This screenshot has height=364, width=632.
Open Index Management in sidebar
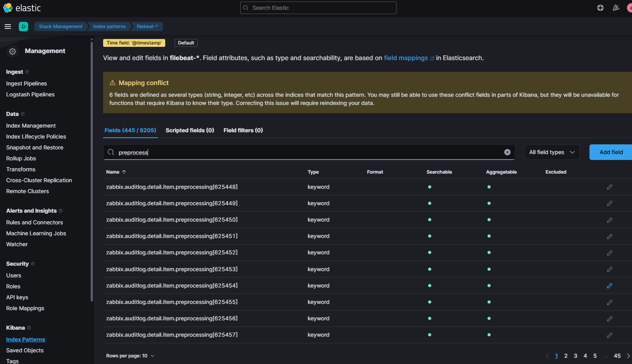coord(31,126)
